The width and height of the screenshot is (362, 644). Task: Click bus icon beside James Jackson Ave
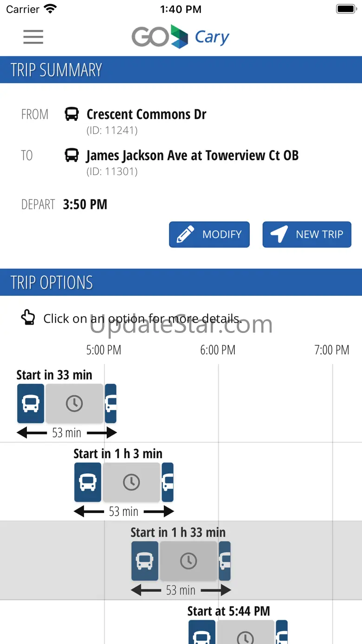coord(71,155)
